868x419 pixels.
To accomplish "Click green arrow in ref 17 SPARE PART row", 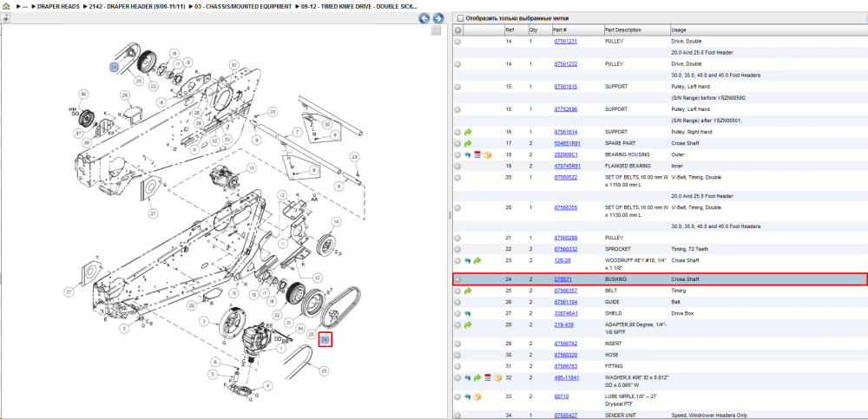I will tap(468, 143).
